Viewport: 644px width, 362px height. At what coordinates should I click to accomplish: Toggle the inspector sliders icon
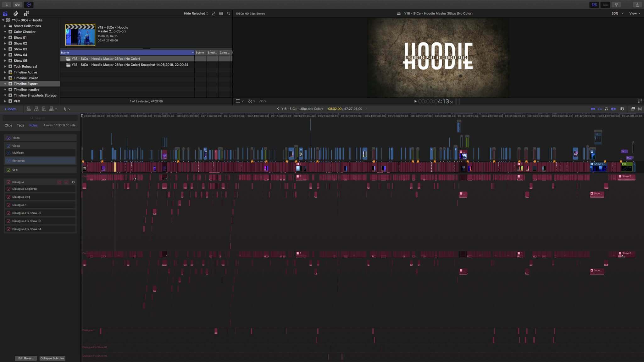tap(616, 5)
